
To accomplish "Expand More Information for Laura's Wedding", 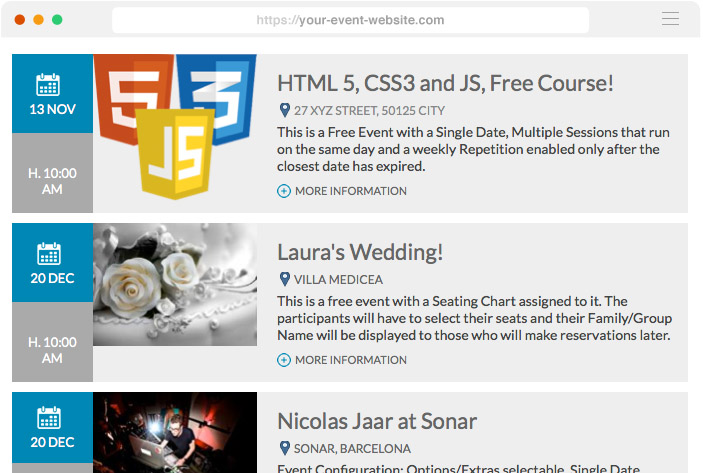I will [350, 360].
